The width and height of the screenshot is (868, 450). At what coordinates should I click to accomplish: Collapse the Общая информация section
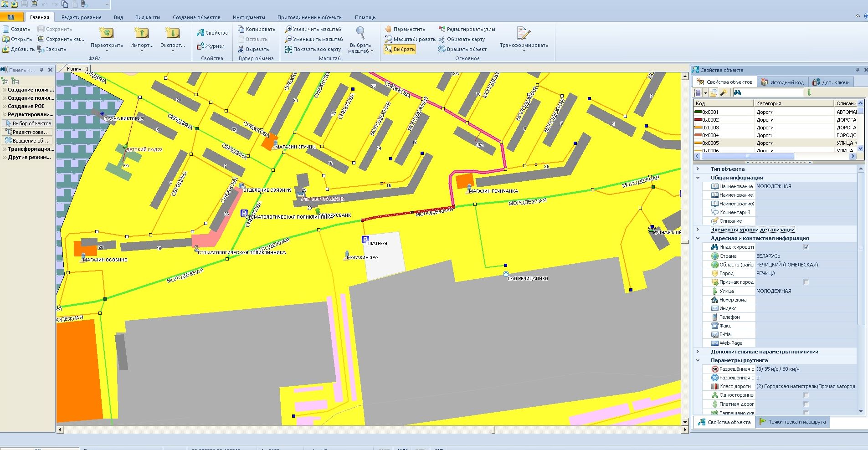pyautogui.click(x=698, y=178)
